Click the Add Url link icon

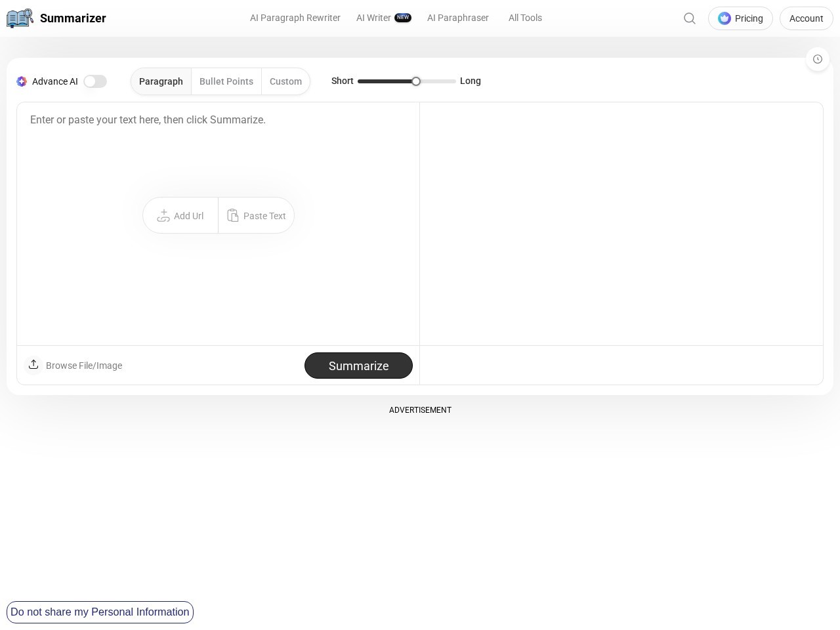(164, 215)
